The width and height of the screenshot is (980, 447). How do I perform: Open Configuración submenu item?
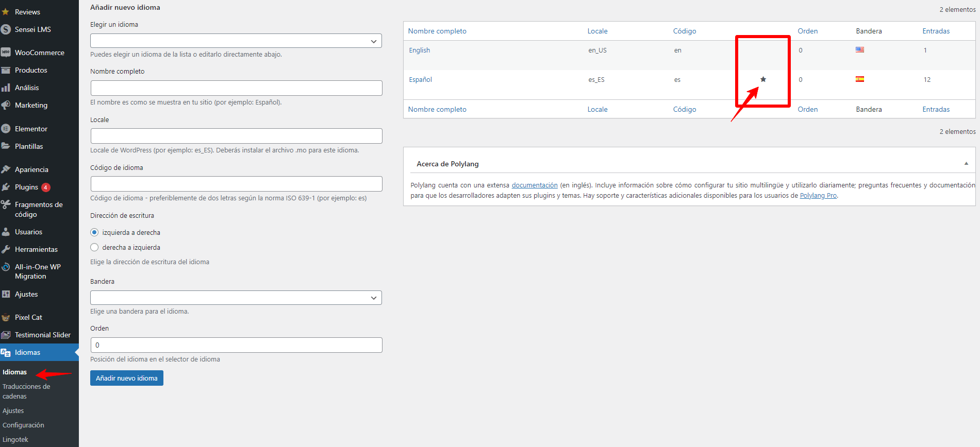click(x=23, y=425)
